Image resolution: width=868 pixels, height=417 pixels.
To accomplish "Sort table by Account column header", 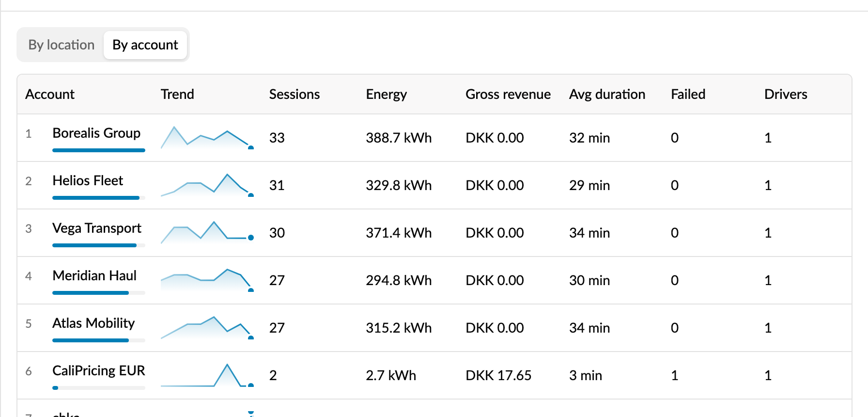I will [x=50, y=94].
